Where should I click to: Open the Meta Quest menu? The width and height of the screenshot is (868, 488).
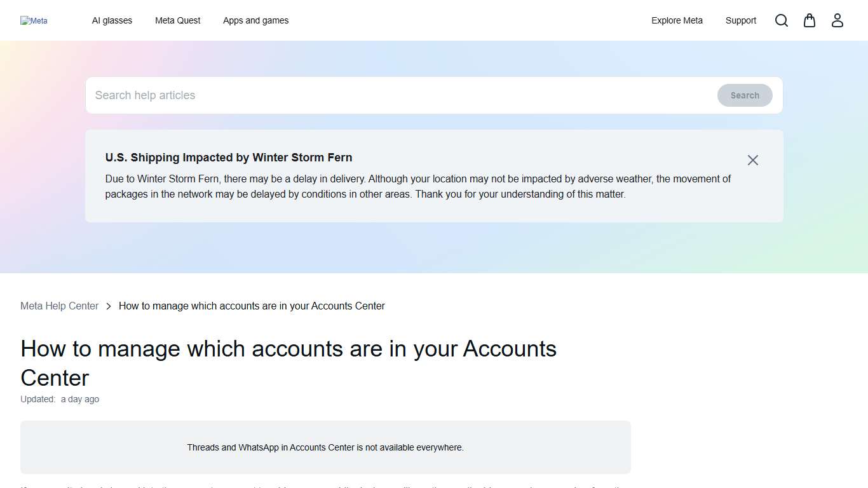click(x=177, y=20)
